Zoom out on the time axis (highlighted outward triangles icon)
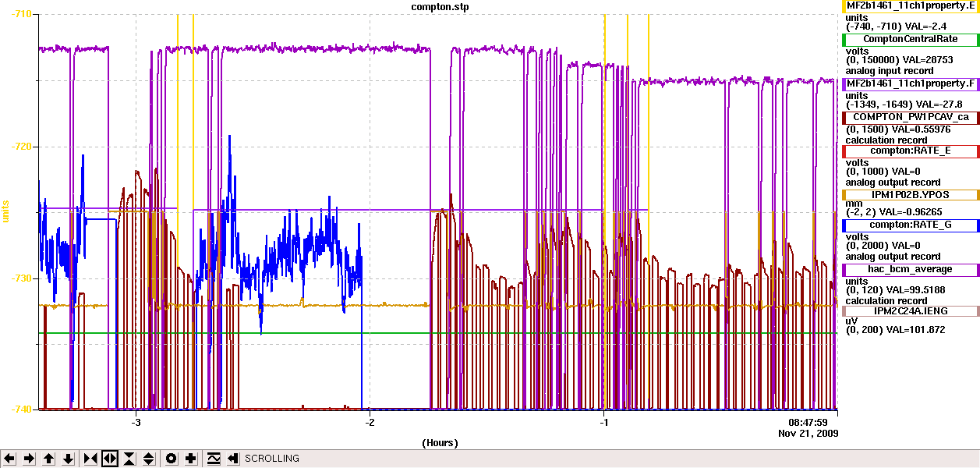The image size is (980, 468). click(110, 459)
